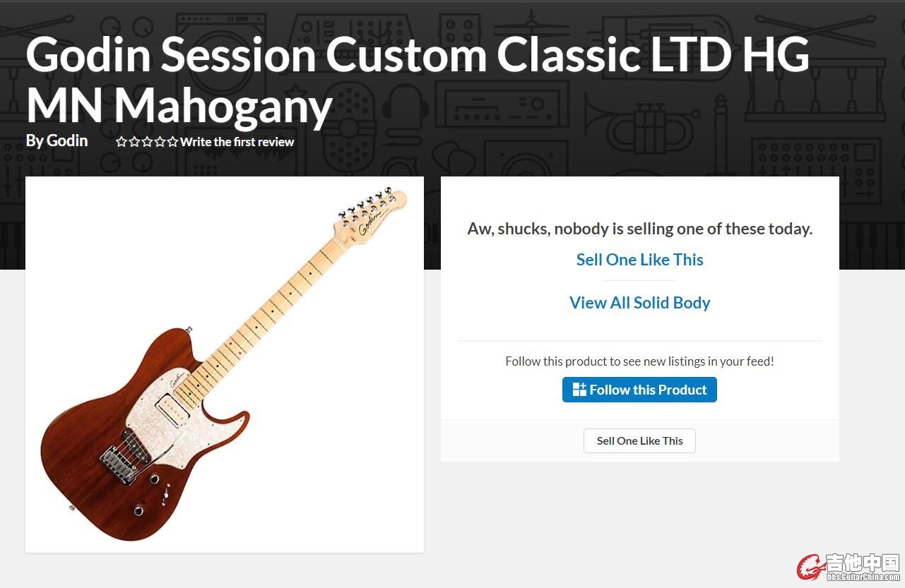Open the Write the first review link

[237, 142]
